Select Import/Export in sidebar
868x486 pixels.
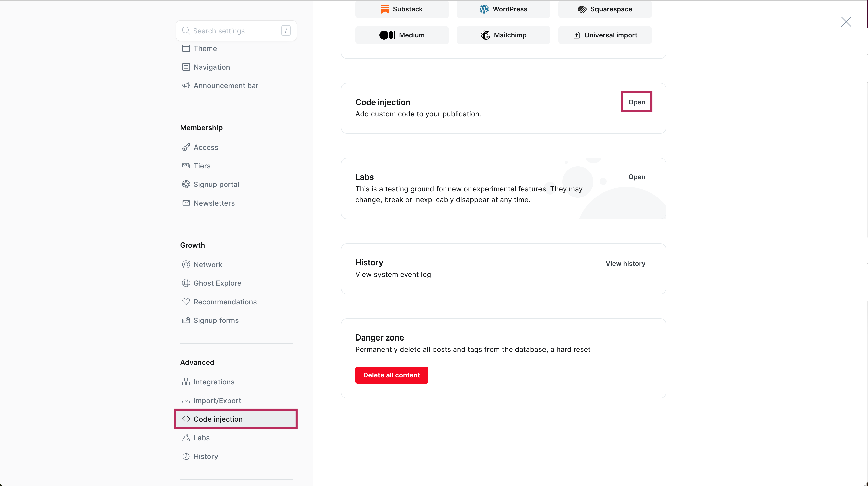click(217, 400)
